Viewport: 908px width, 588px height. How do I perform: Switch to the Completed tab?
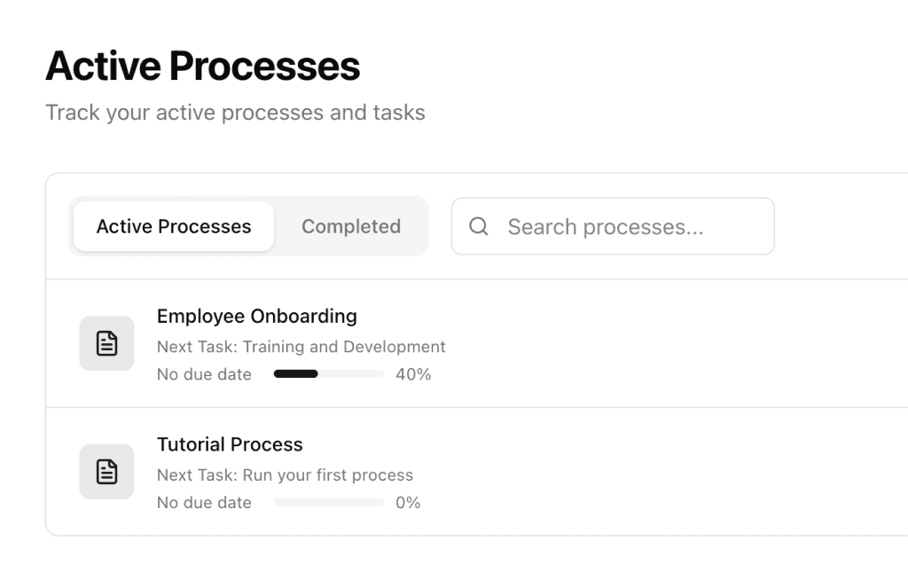351,226
